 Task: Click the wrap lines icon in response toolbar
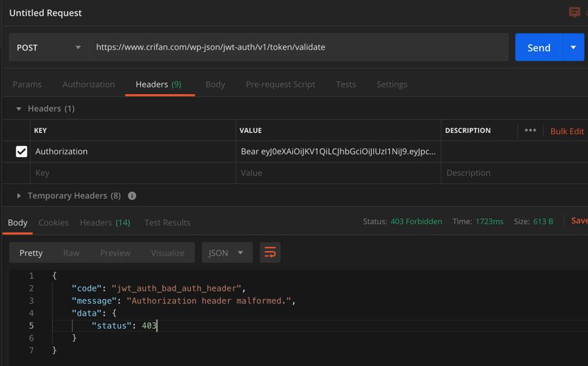(270, 253)
